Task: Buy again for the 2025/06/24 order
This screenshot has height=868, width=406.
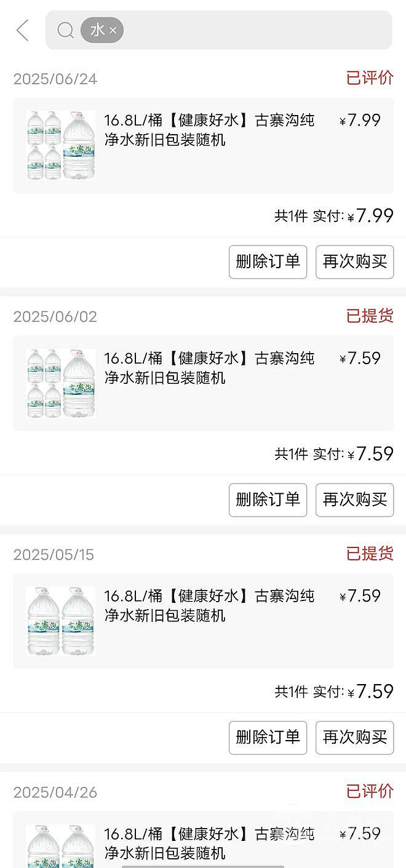Action: (x=355, y=261)
